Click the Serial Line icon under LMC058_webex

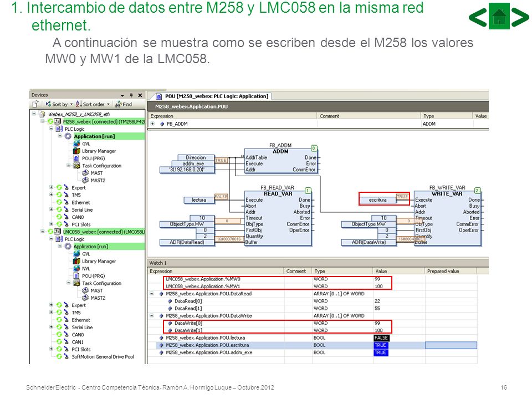tap(66, 327)
